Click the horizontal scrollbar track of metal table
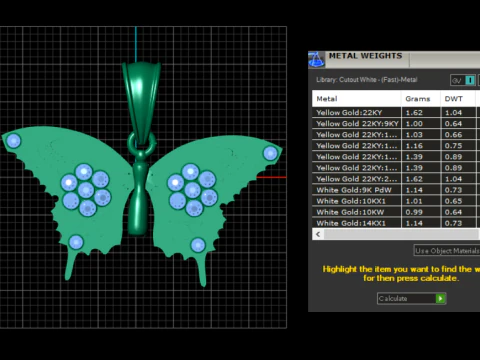This screenshot has height=360, width=480. click(402, 234)
